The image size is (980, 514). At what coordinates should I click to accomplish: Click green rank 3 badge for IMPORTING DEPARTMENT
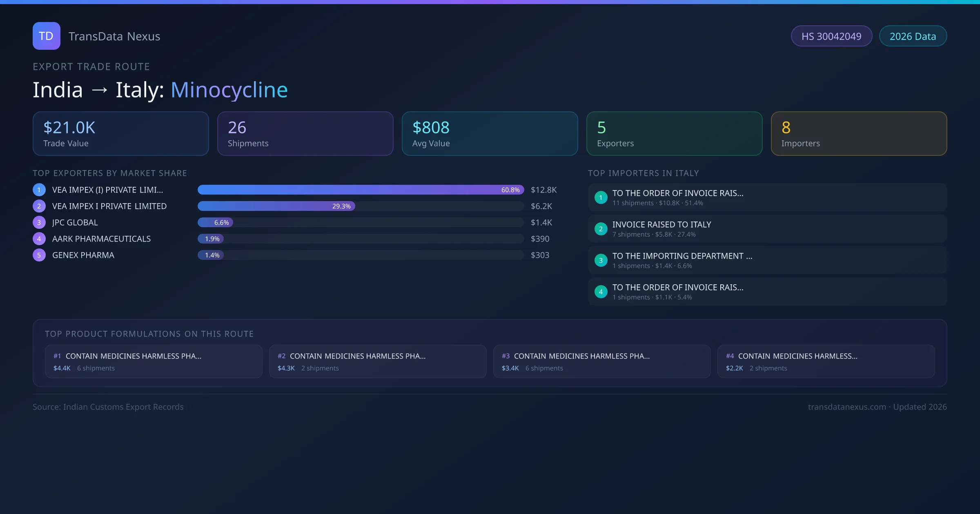coord(601,260)
